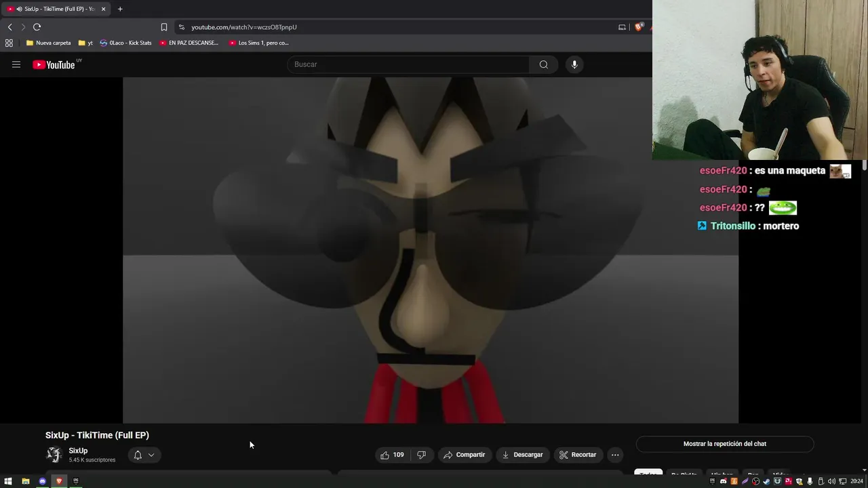Open network tray icon
868x488 pixels.
pyautogui.click(x=842, y=481)
